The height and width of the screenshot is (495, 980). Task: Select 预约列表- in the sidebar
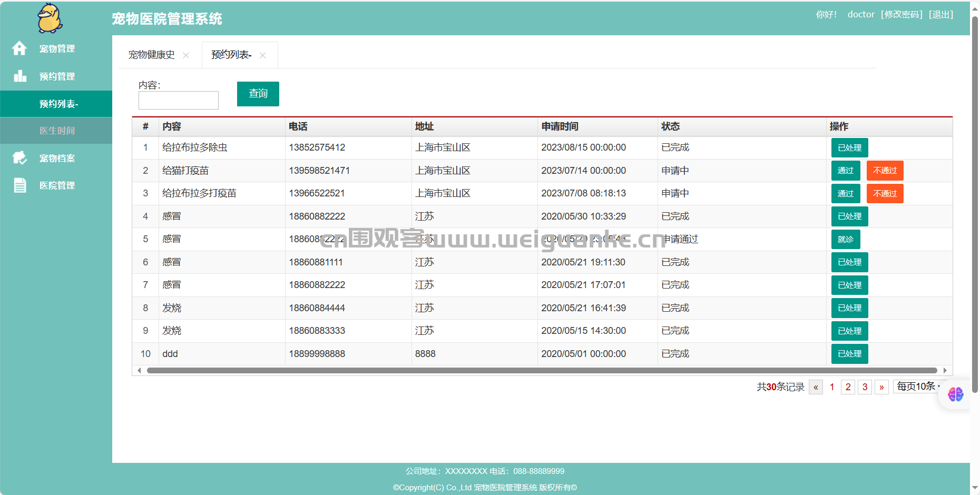click(x=56, y=104)
